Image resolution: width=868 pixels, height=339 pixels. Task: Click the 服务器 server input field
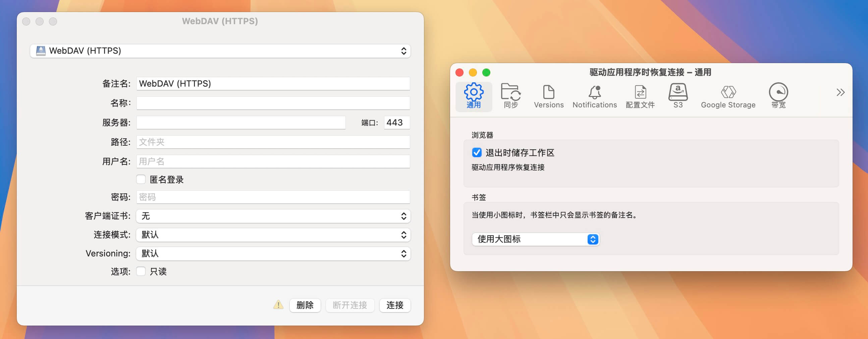[x=241, y=123]
